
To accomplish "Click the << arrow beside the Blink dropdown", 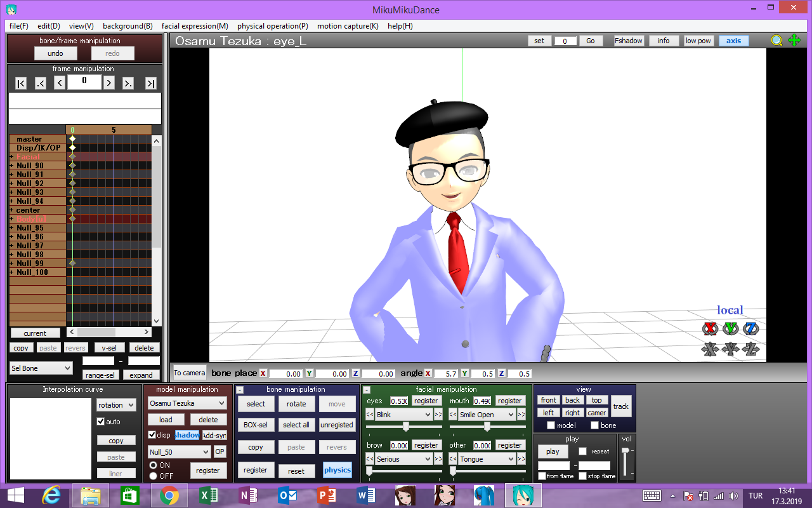I will [x=370, y=415].
